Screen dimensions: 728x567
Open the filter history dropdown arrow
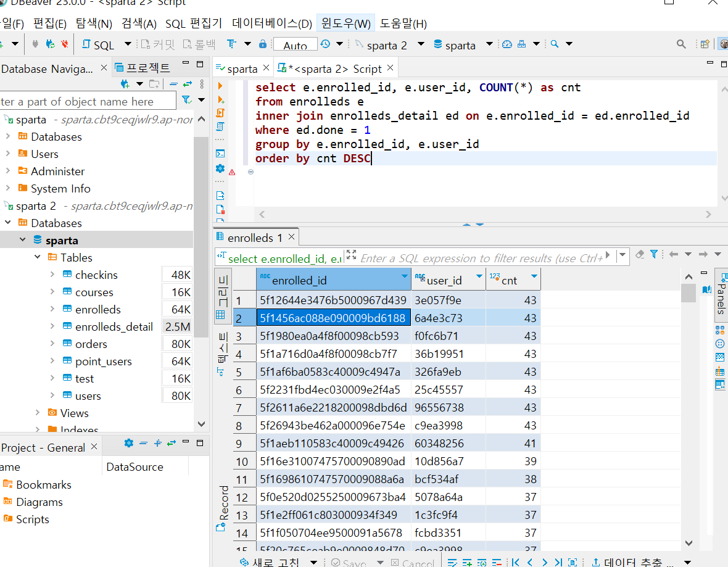click(x=623, y=254)
